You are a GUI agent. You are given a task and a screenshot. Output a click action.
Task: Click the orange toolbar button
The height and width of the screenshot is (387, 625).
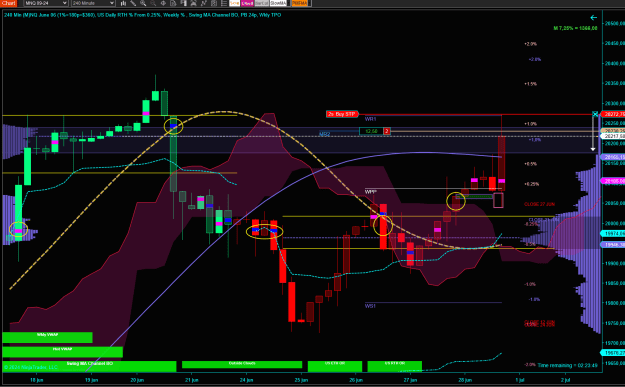(x=299, y=3)
